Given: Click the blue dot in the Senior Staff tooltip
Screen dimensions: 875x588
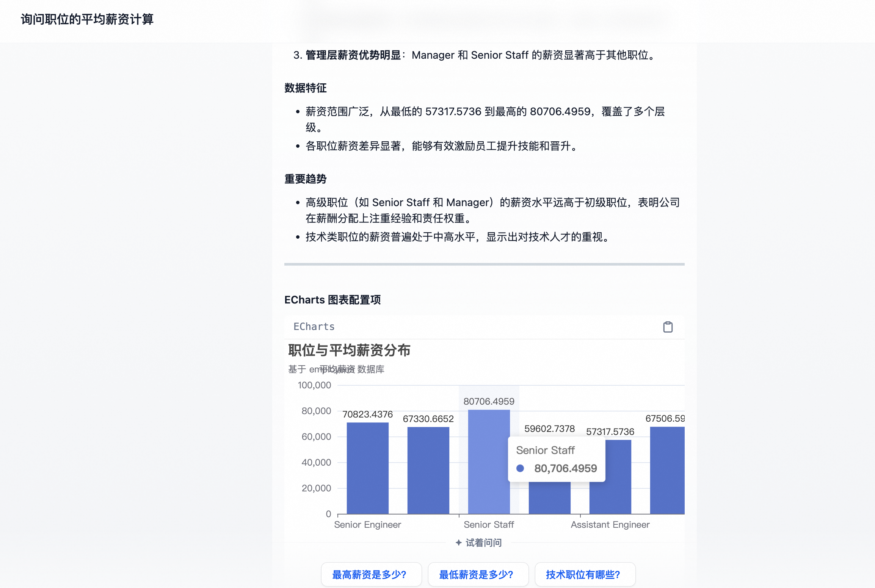Looking at the screenshot, I should (521, 468).
